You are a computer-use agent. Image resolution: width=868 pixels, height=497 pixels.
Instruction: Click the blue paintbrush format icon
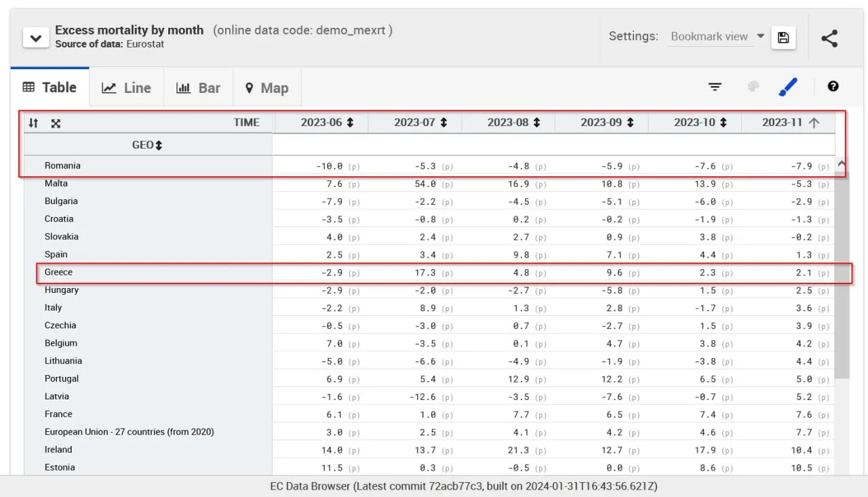click(788, 87)
